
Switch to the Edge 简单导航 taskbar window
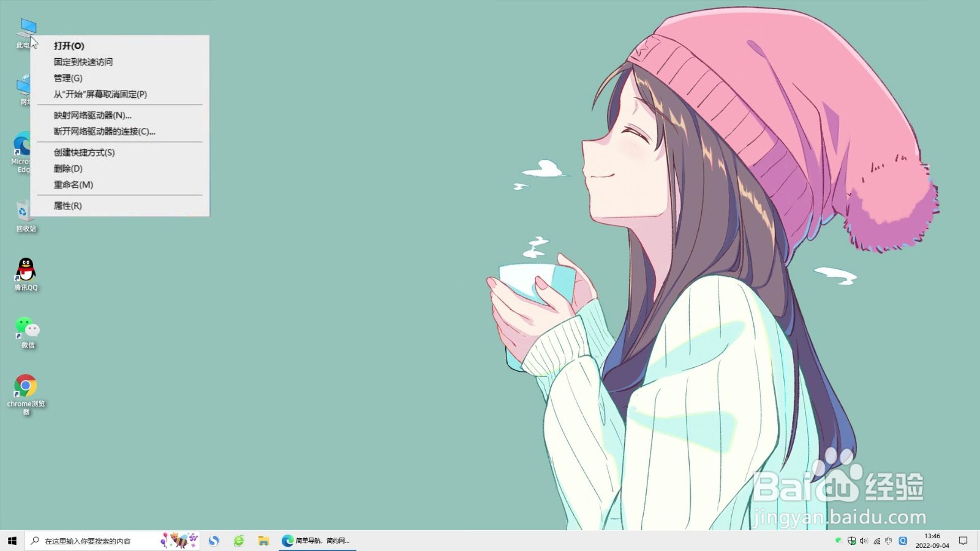click(317, 541)
